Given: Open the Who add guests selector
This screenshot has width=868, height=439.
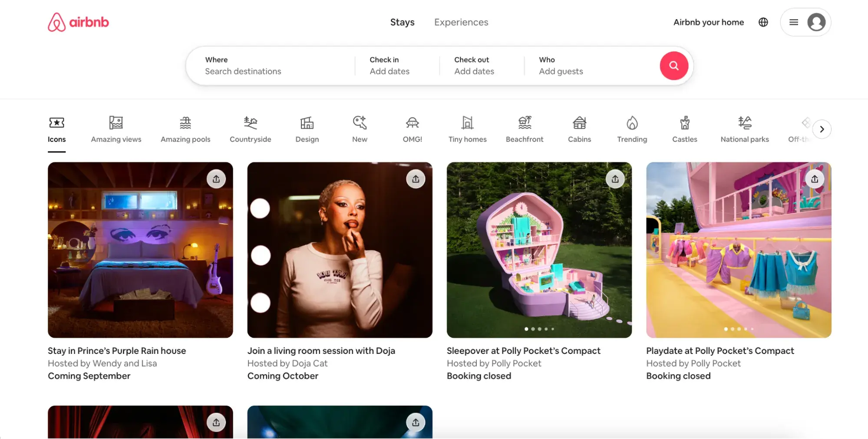Looking at the screenshot, I should pyautogui.click(x=591, y=66).
